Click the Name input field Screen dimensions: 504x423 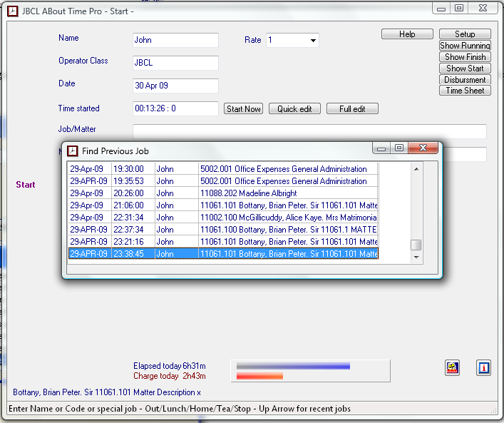(x=175, y=41)
